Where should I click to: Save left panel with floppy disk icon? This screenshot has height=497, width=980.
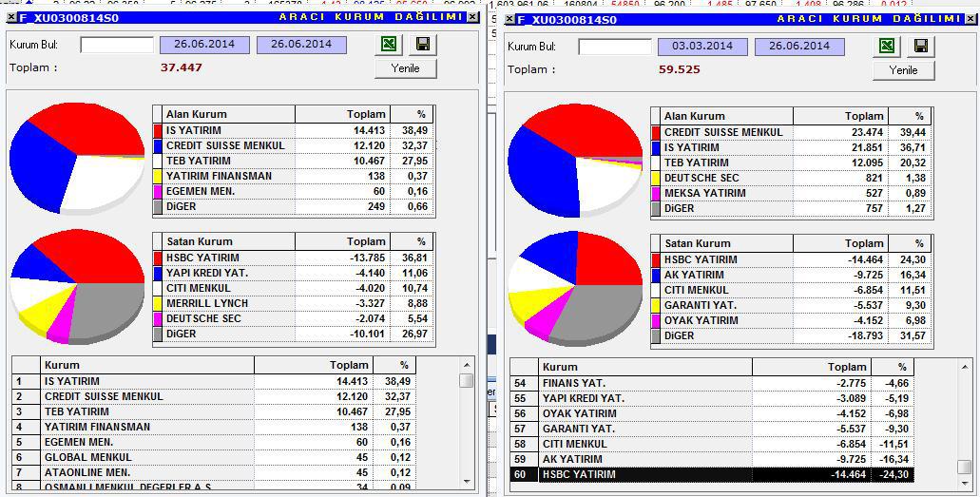423,45
